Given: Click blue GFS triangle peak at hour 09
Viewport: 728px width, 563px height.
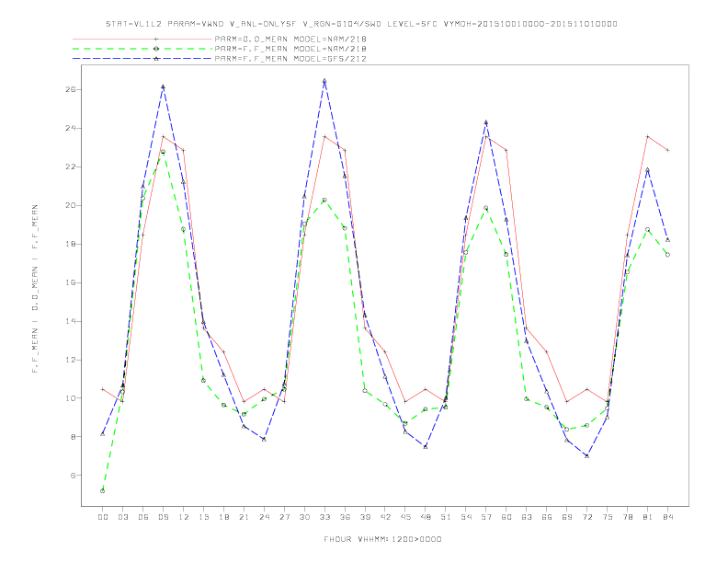Looking at the screenshot, I should click(x=163, y=86).
